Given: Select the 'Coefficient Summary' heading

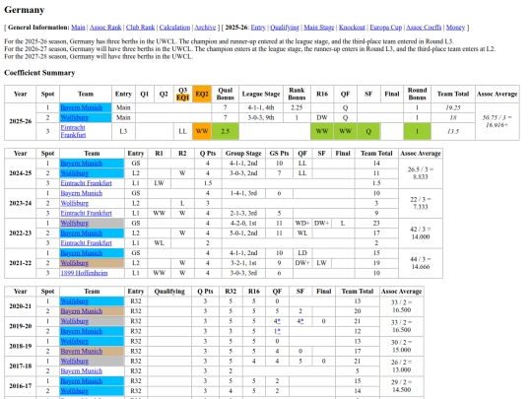Looking at the screenshot, I should (x=39, y=73).
